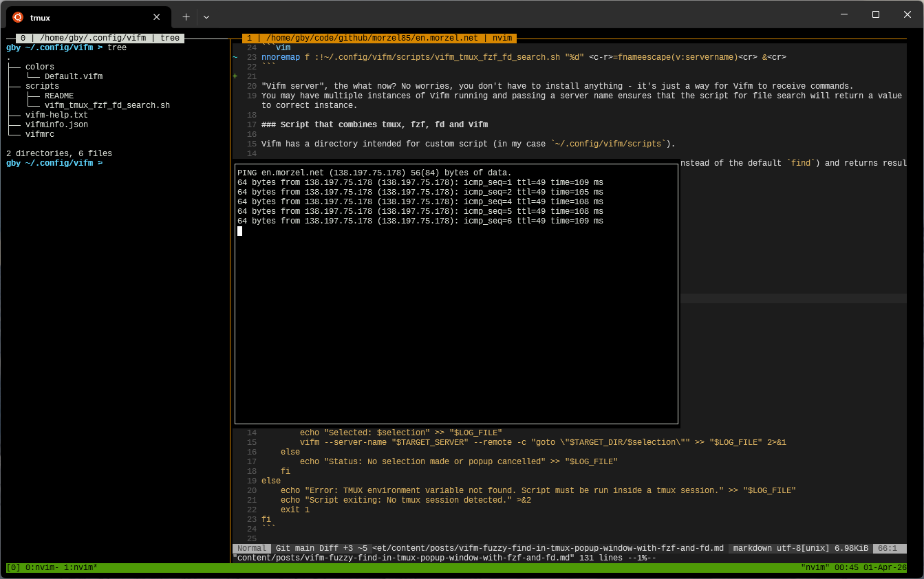Click vifminfo.json in tree listing
This screenshot has height=579, width=924.
(x=56, y=125)
